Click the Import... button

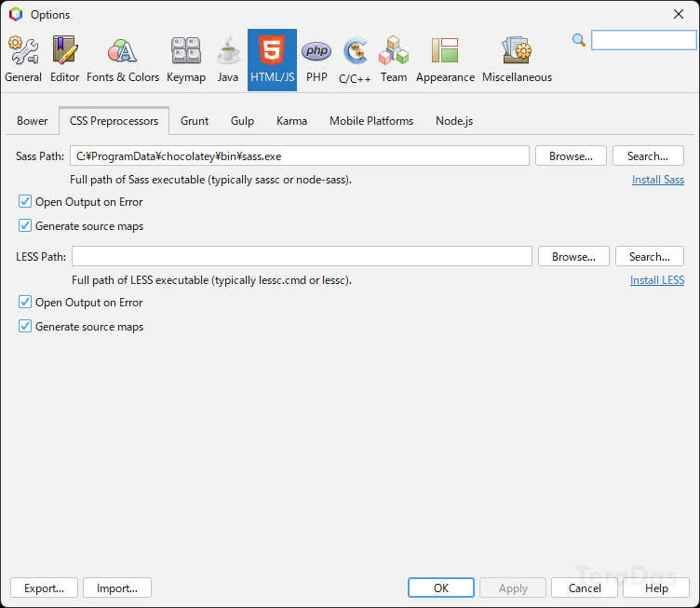point(117,588)
